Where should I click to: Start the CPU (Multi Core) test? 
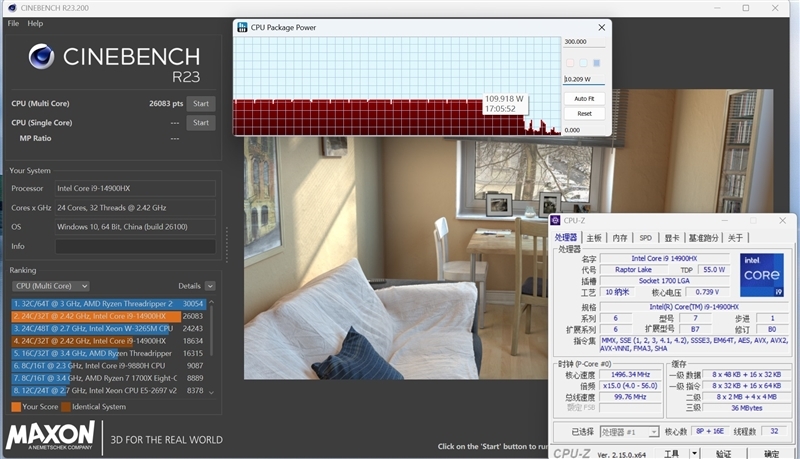pos(201,104)
